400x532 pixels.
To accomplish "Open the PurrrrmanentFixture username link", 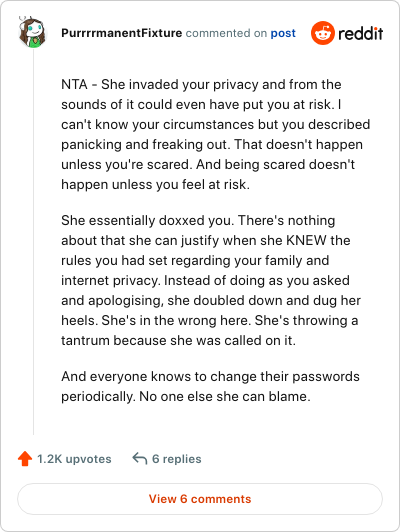I will (121, 33).
